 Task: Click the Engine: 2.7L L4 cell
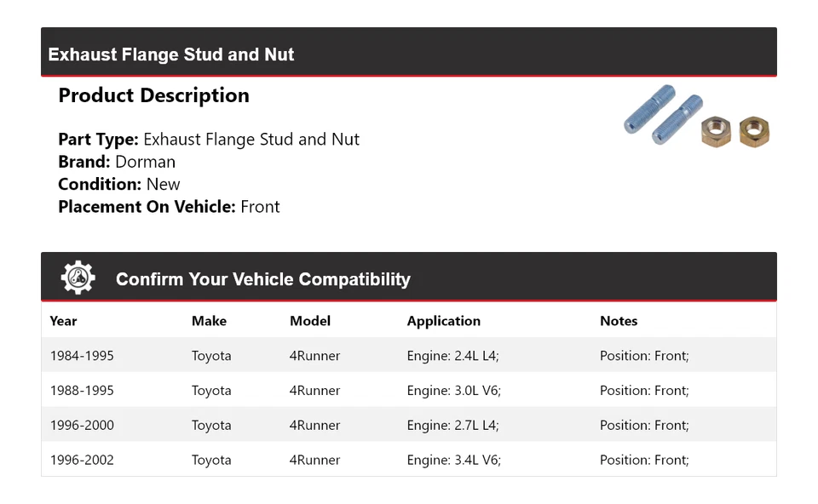tap(452, 426)
